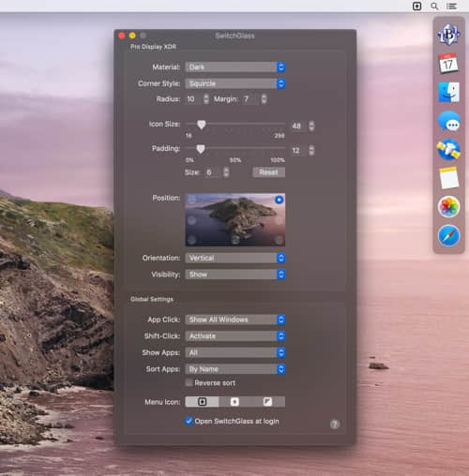Click the Icon Size value field showing 48
469x476 pixels.
299,126
